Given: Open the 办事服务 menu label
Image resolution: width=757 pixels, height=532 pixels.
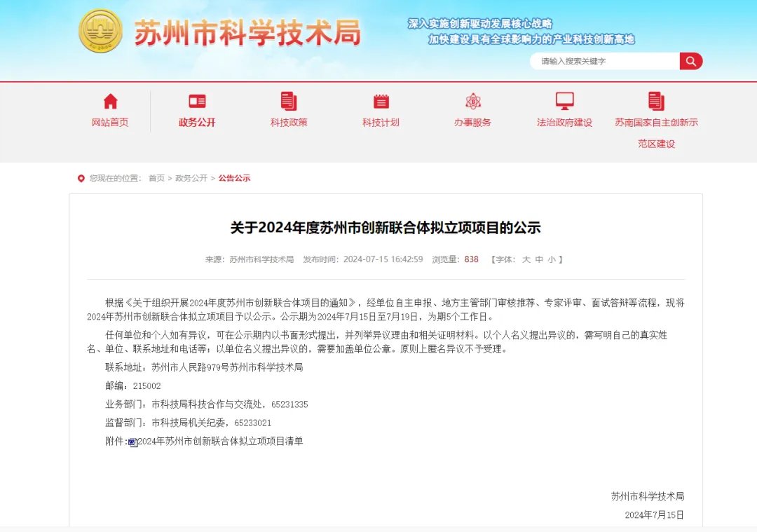Looking at the screenshot, I should click(472, 123).
